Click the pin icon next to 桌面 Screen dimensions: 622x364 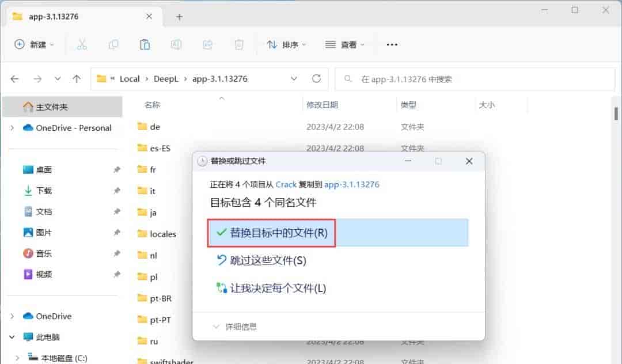(x=116, y=170)
